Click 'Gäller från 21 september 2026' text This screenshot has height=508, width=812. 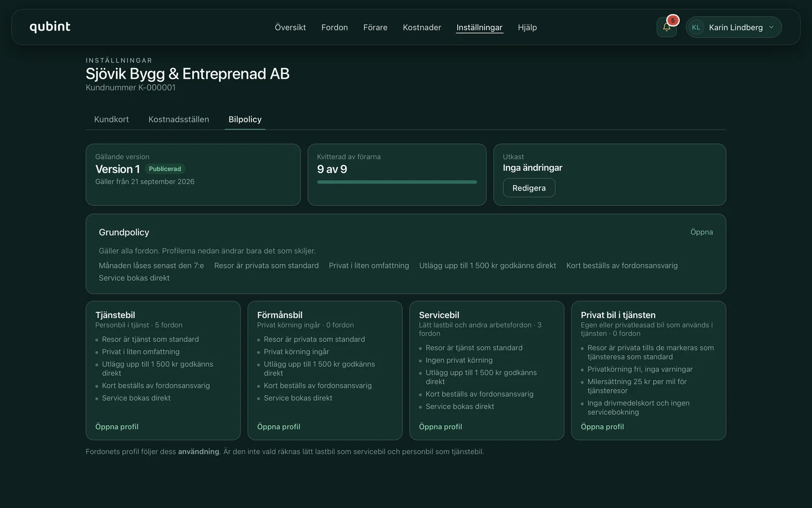145,181
